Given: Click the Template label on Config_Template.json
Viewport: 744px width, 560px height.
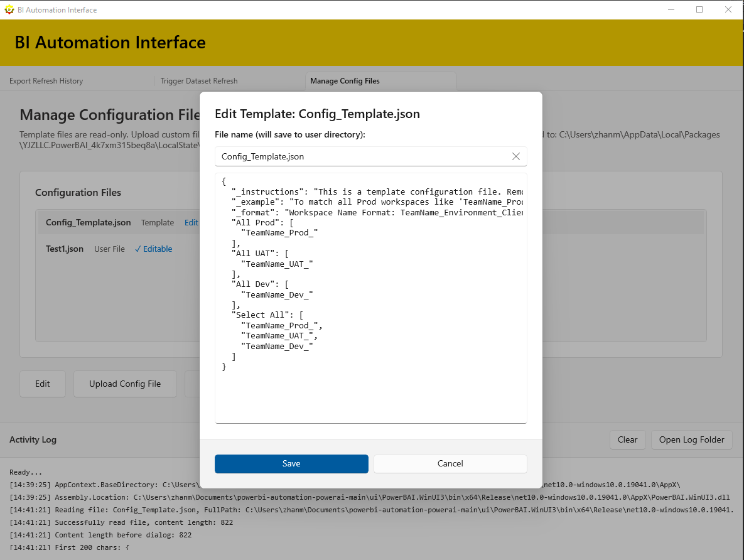Looking at the screenshot, I should [157, 222].
